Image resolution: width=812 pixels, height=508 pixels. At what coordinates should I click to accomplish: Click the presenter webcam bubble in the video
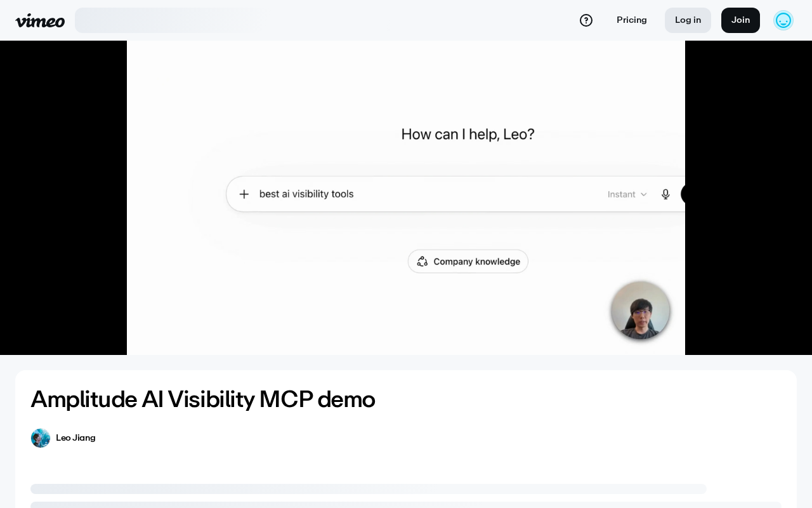[641, 311]
